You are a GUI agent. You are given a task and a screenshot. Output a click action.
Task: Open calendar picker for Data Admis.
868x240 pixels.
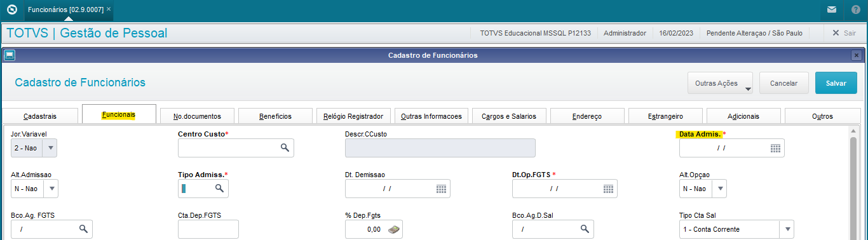(775, 148)
